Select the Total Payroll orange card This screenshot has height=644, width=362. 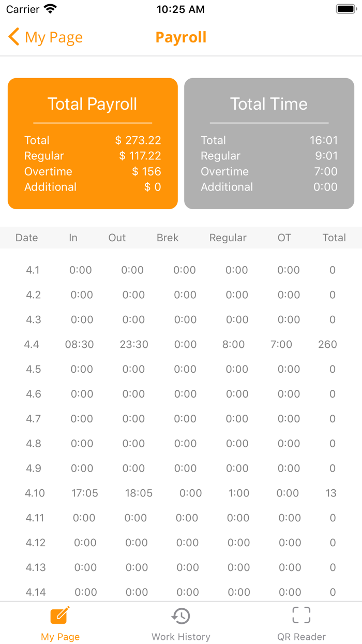coord(93,143)
